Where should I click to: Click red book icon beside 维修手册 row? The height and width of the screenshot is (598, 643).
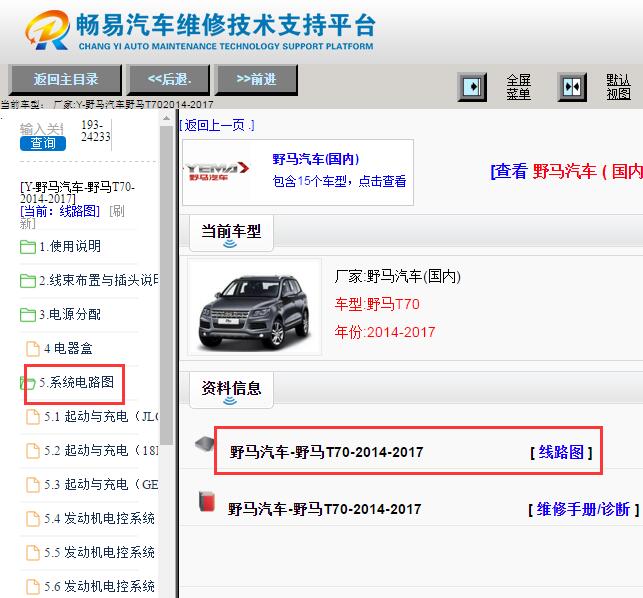point(207,501)
